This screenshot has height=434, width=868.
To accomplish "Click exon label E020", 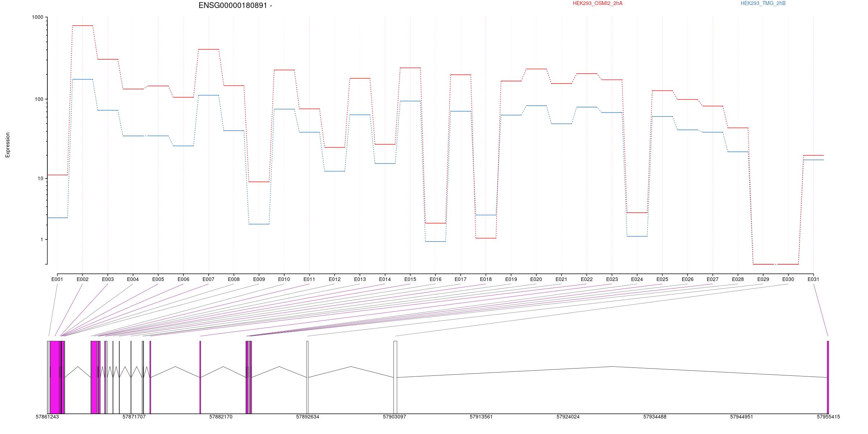I will [x=536, y=279].
